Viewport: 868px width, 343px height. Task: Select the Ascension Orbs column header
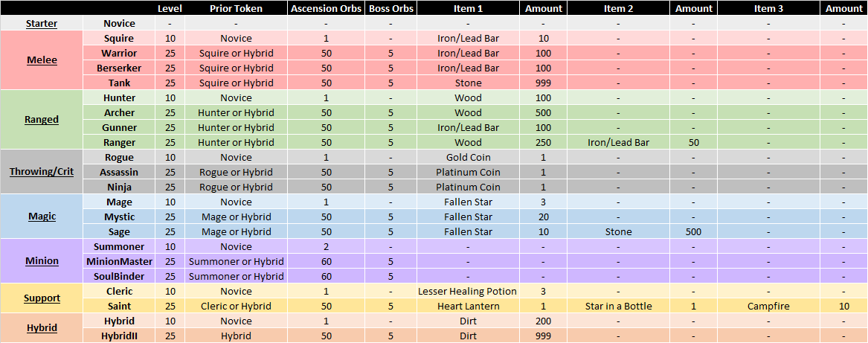326,8
